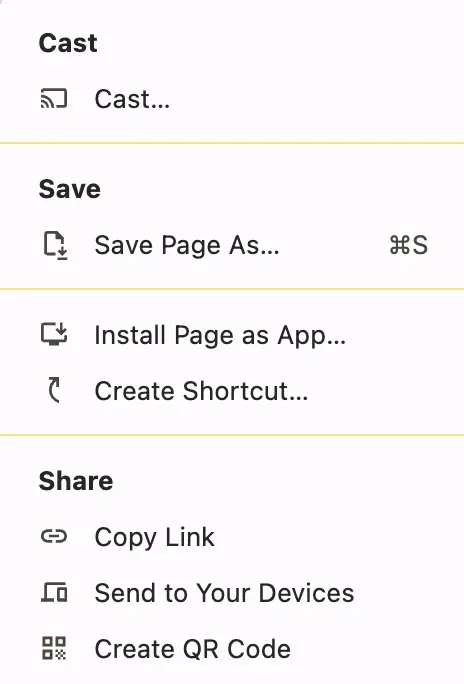Choose the Cast... menu entry text
The height and width of the screenshot is (684, 464).
click(132, 99)
